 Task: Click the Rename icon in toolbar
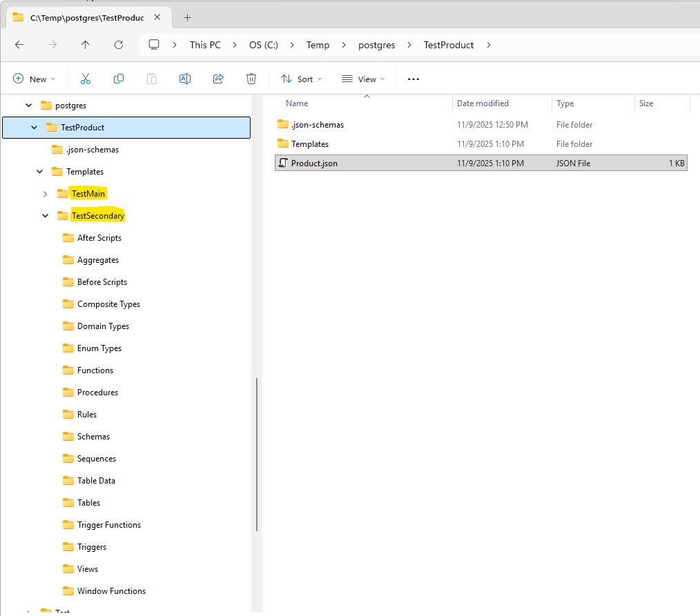(x=185, y=79)
